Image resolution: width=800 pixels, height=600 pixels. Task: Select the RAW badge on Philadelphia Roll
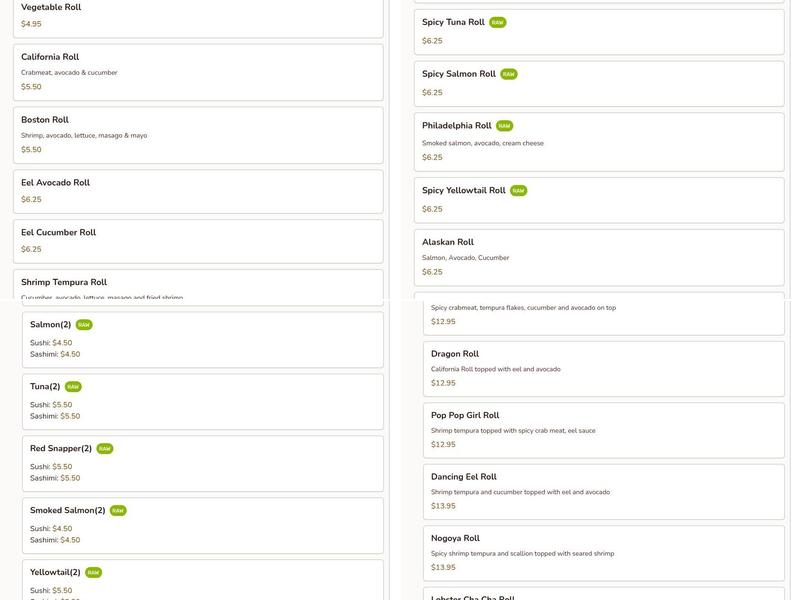point(505,126)
